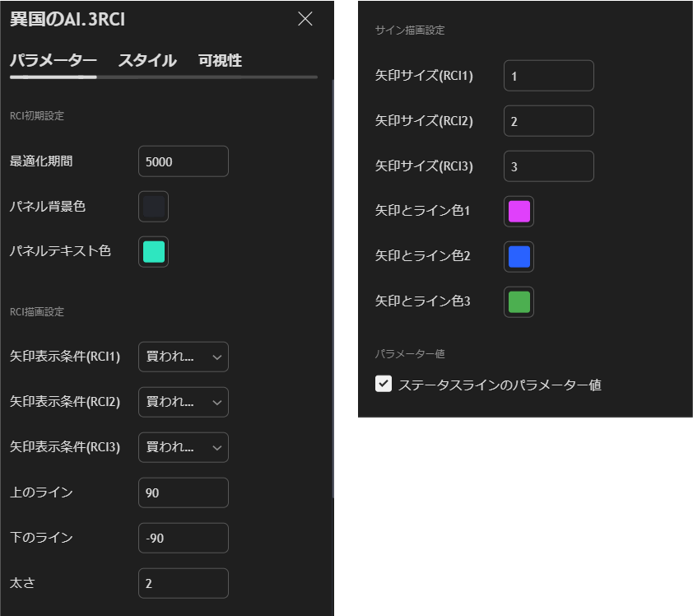
Task: Select the パラメーター tab
Action: [x=53, y=60]
